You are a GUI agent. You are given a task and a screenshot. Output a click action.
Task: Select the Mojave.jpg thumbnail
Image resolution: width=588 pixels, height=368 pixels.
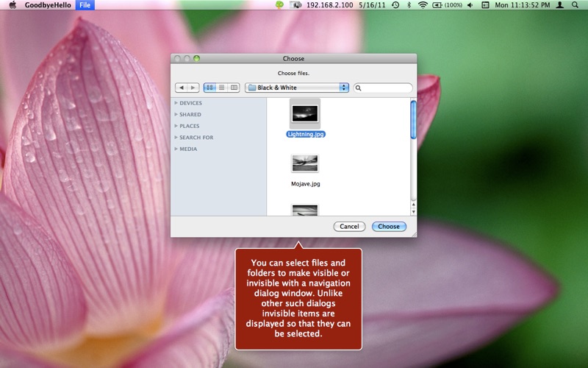[x=305, y=163]
